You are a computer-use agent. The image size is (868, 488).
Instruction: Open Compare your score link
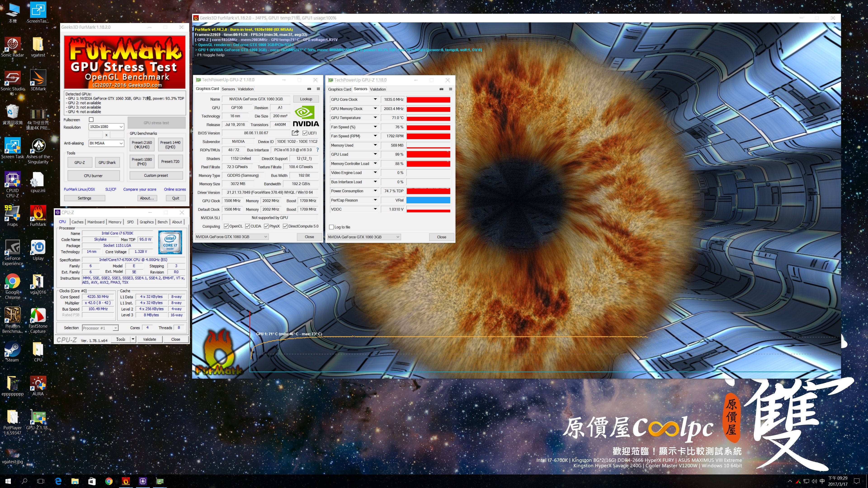[139, 189]
